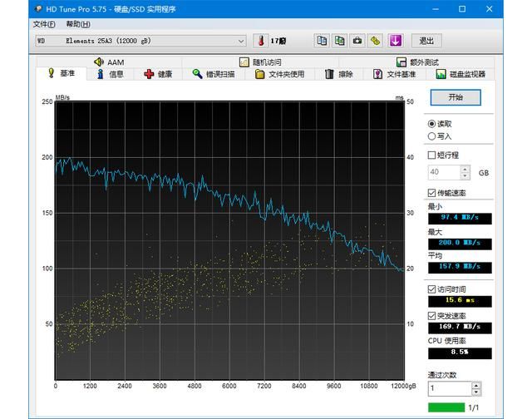Switch to the 擦除 erase tab

pyautogui.click(x=339, y=74)
